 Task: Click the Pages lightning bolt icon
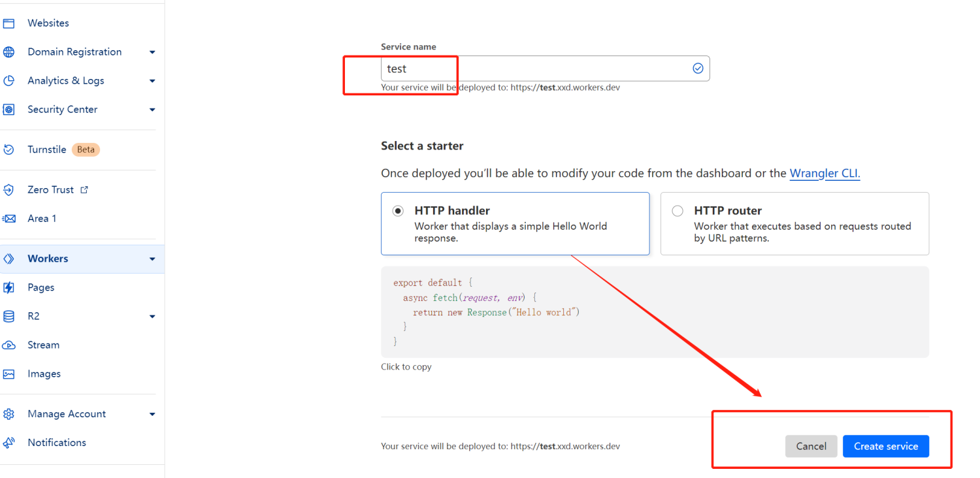(8, 287)
